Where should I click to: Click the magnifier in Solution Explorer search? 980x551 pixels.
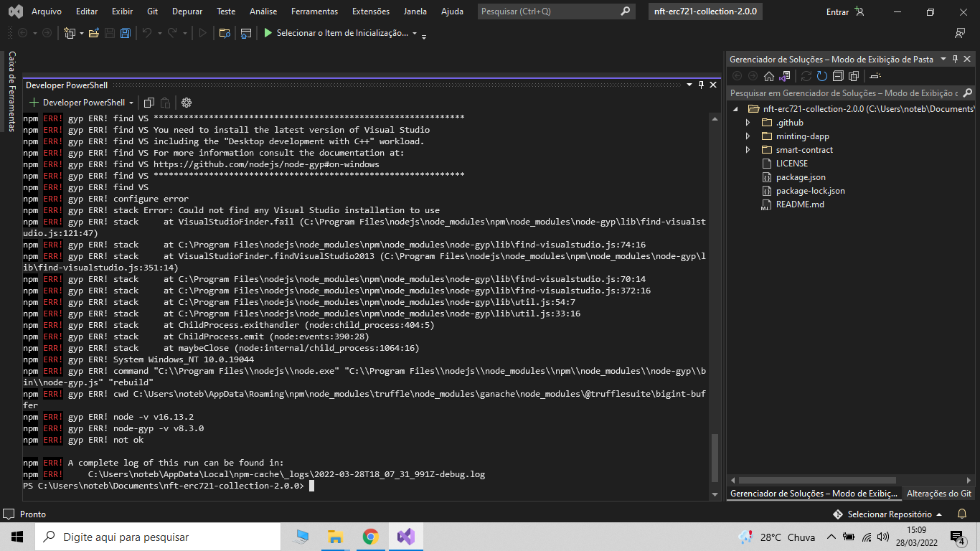968,93
